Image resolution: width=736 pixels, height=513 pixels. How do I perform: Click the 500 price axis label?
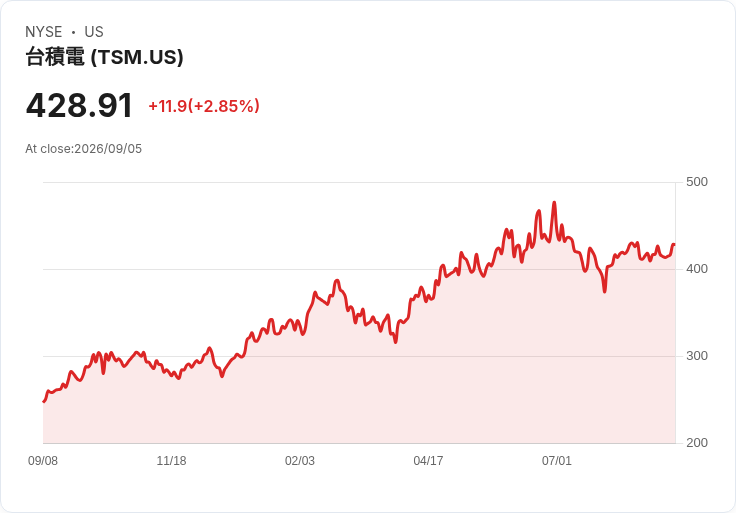click(x=697, y=182)
